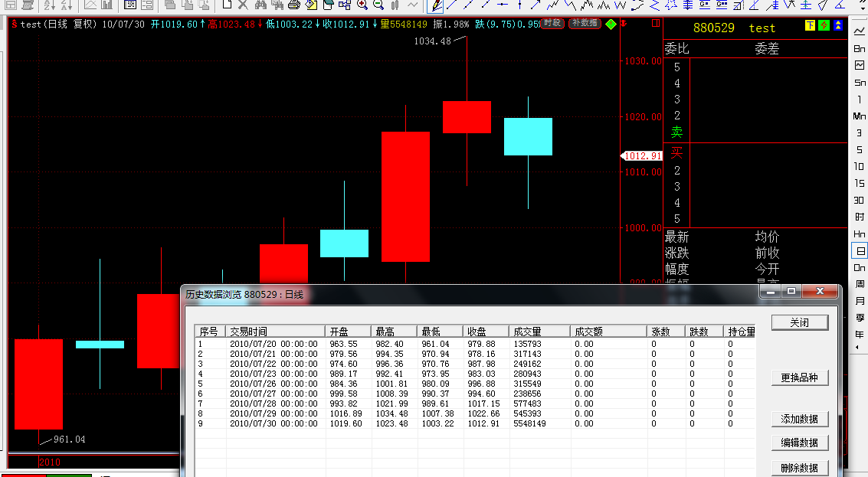Select the 季 quarterly period button

(859, 318)
